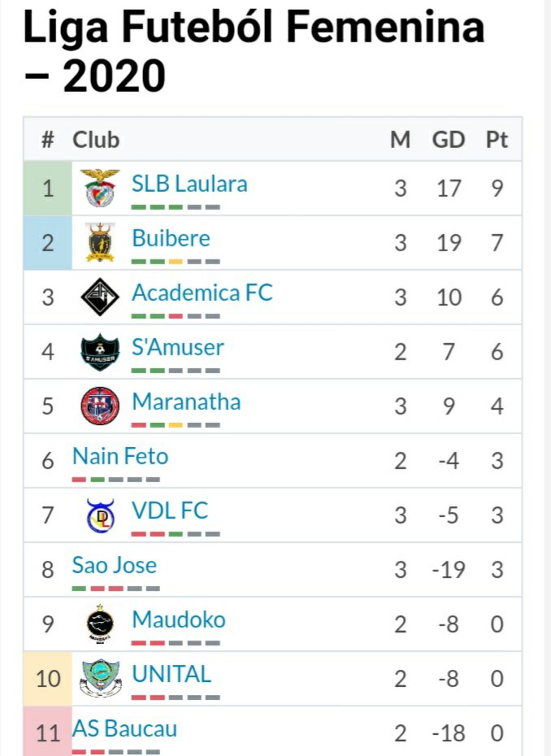551x756 pixels.
Task: Sort table by Pt column header
Action: pos(497,140)
